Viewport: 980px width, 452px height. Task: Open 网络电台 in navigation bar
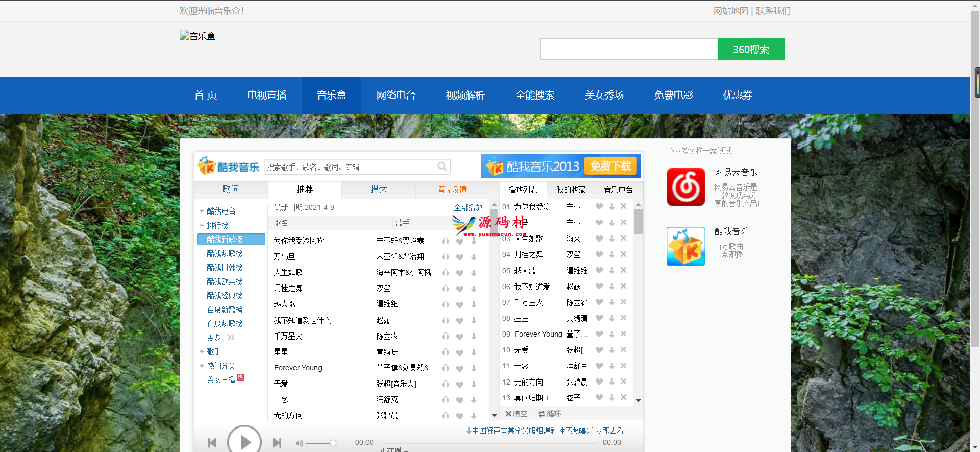click(x=396, y=95)
